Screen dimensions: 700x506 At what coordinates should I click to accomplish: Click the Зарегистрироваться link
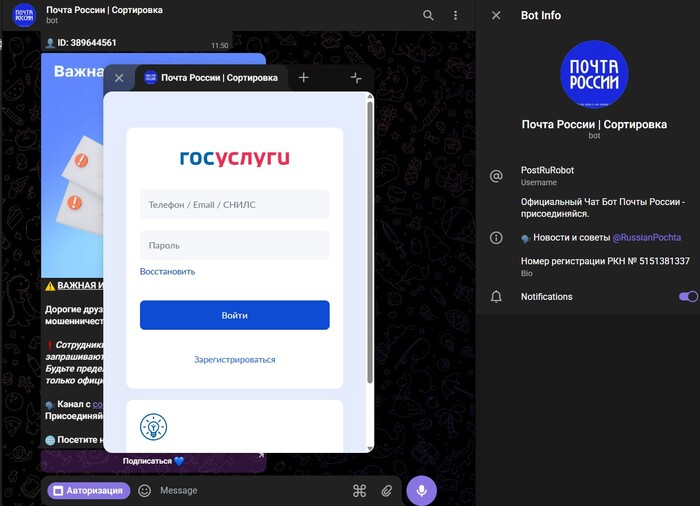pos(234,359)
